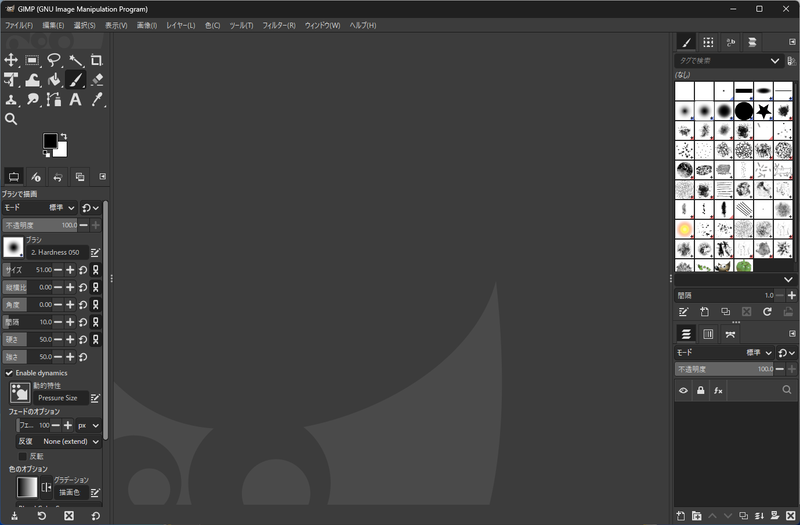The width and height of the screenshot is (800, 525).
Task: Select the Color Picker eyedropper tool
Action: (96, 99)
